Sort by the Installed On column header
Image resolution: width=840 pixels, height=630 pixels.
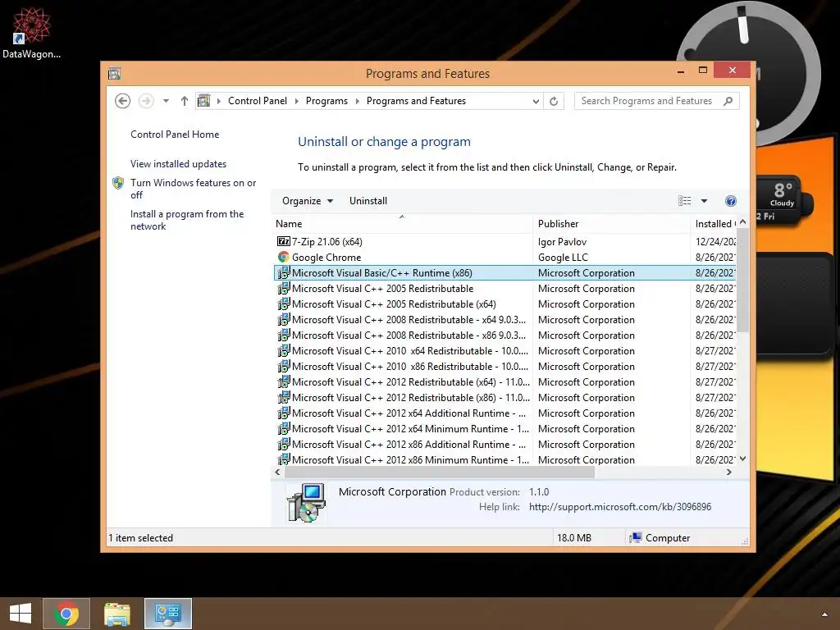tap(714, 224)
